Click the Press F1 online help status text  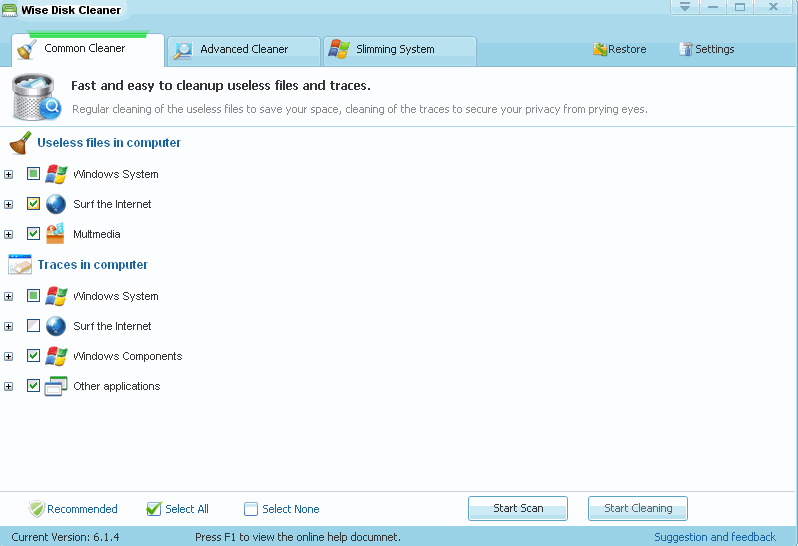point(298,537)
